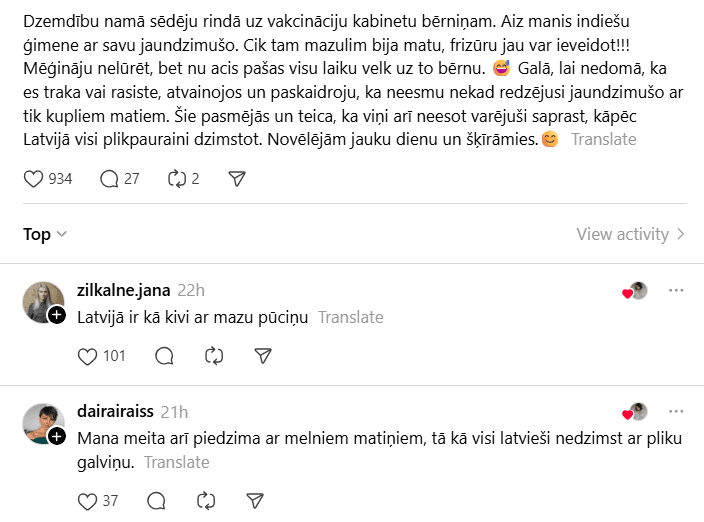Open more options for dairairaiss's reply

676,411
